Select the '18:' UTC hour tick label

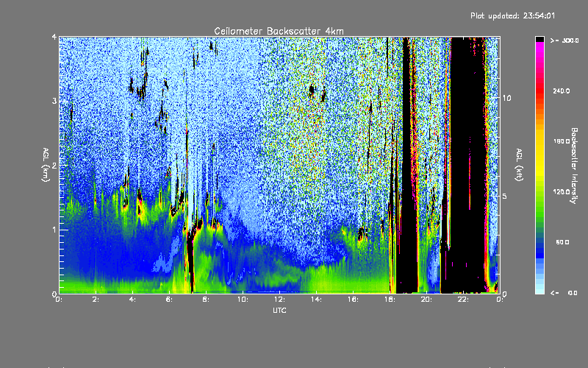pos(390,300)
